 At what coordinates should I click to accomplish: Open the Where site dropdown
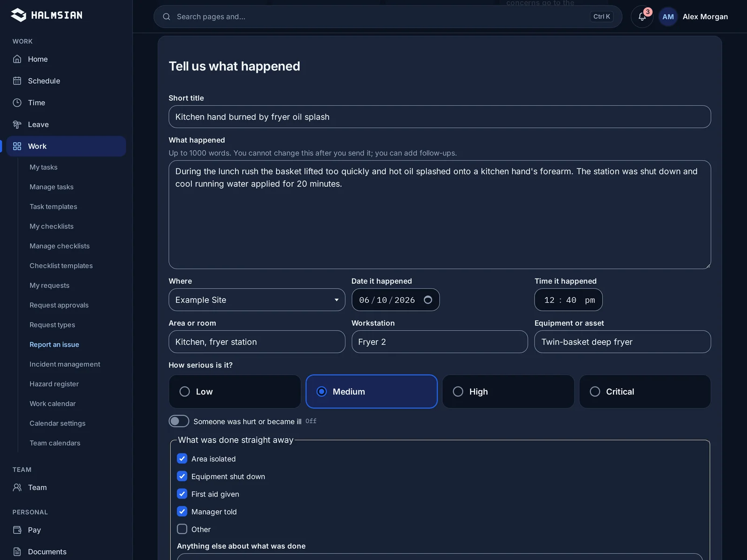pos(257,300)
